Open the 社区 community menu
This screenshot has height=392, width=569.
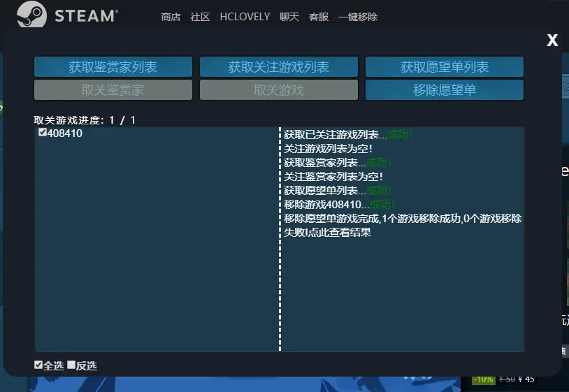pyautogui.click(x=201, y=17)
